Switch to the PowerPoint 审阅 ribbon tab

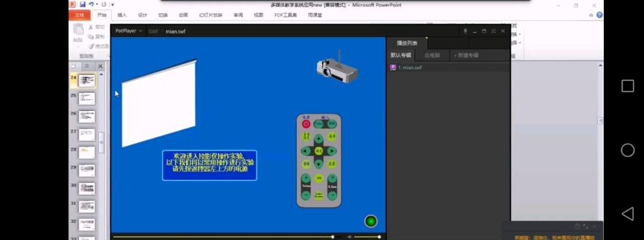coord(238,15)
